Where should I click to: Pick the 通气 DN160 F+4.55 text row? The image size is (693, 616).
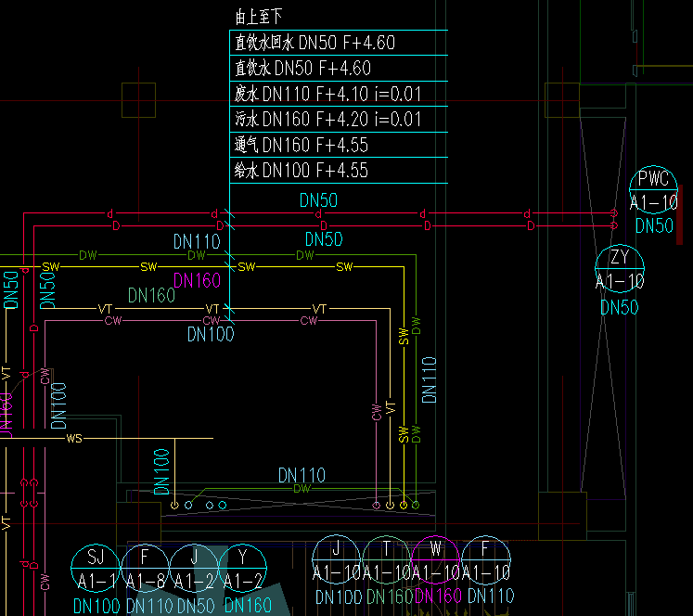point(302,145)
